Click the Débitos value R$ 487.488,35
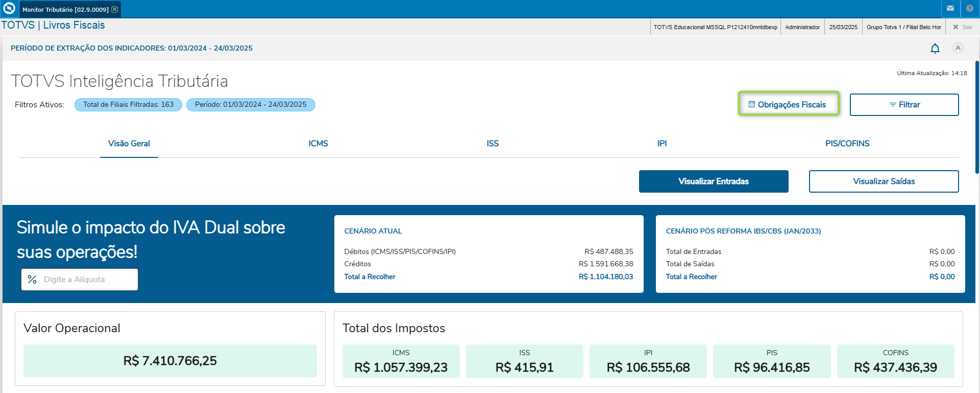Image resolution: width=980 pixels, height=393 pixels. tap(609, 251)
